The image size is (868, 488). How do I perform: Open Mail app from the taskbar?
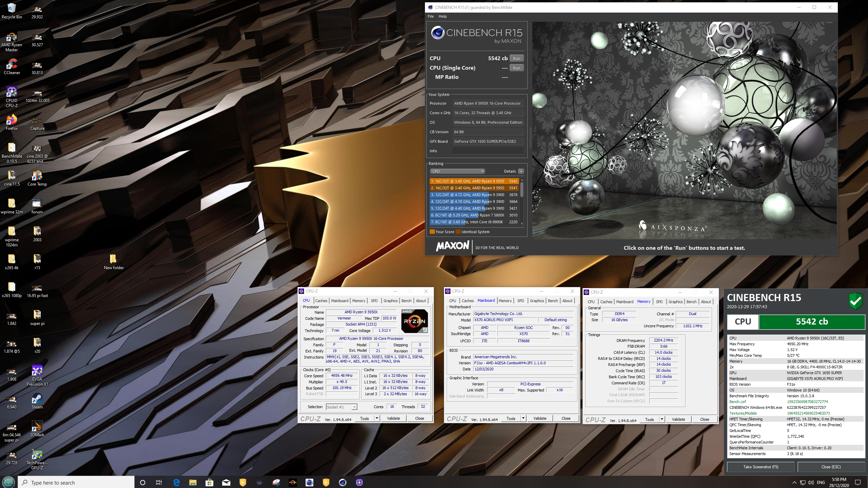(226, 482)
